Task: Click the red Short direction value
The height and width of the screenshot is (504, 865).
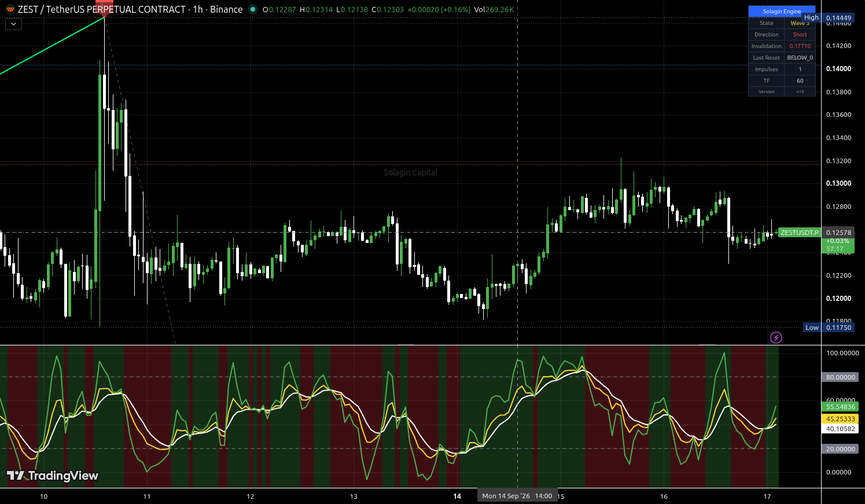Action: coord(800,35)
